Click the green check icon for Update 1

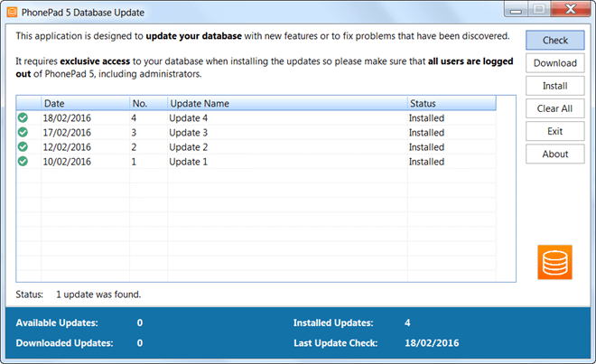point(23,162)
